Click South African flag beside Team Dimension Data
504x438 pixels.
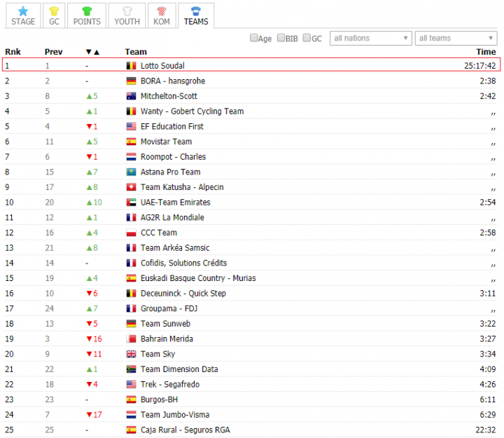[131, 369]
